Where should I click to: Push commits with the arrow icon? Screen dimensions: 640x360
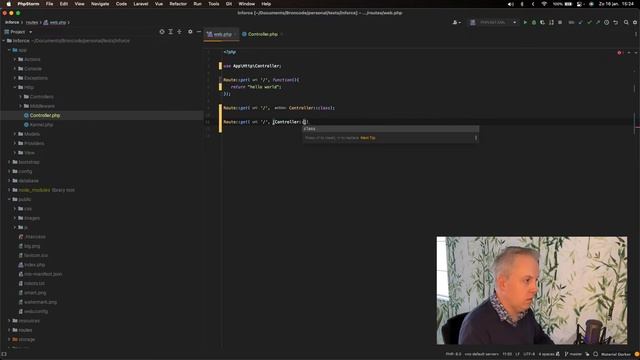[598, 22]
